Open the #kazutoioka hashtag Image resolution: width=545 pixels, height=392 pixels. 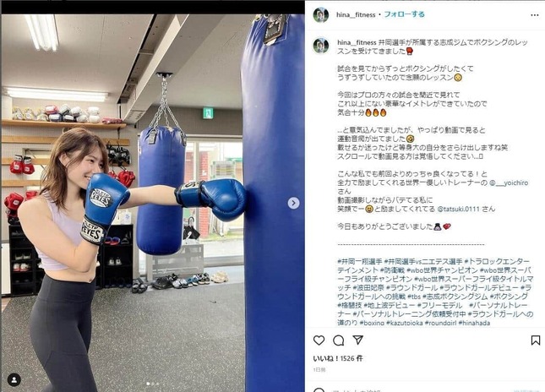(x=405, y=323)
